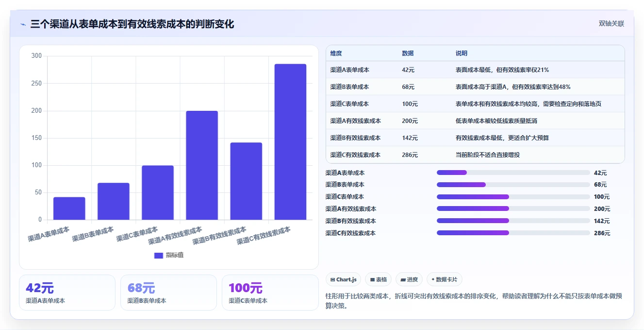644x330 pixels.
Task: Click the 渠道C有效线索成本 progress bar
Action: tap(513, 233)
